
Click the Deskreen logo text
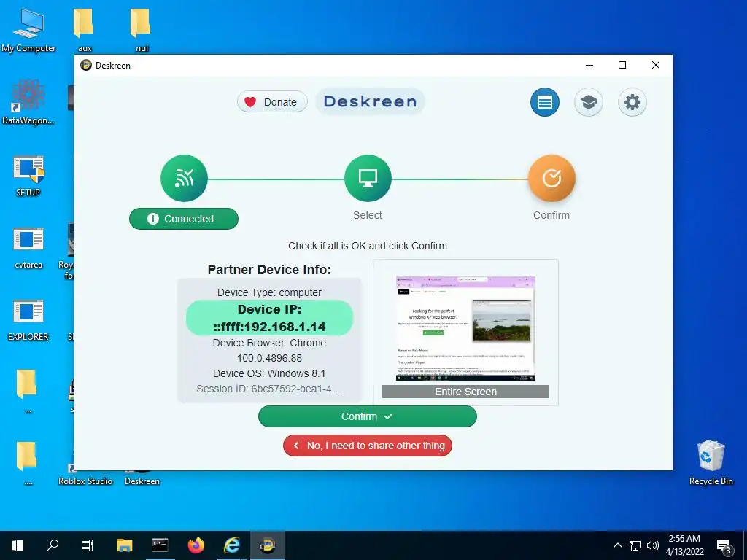(370, 101)
